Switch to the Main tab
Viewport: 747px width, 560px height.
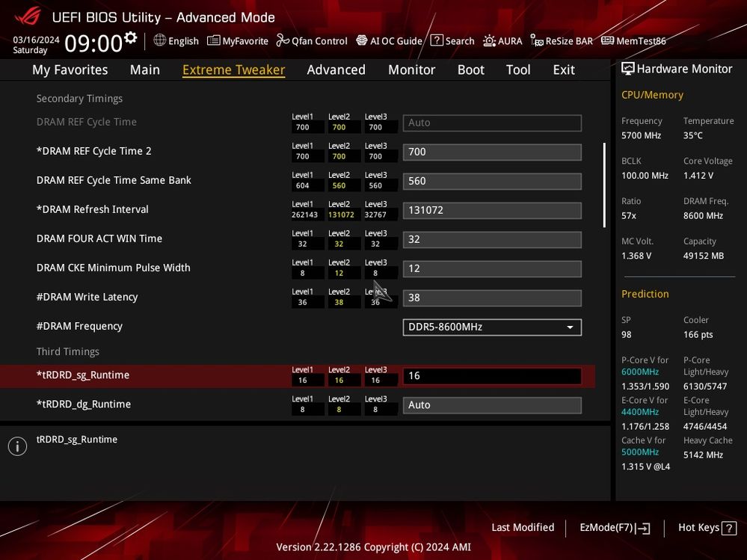(145, 70)
